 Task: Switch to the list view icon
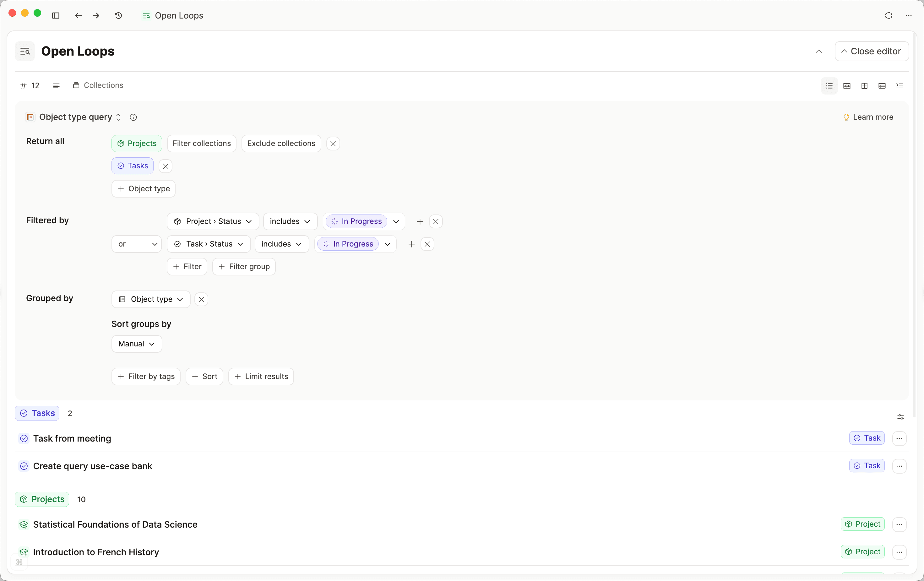pyautogui.click(x=829, y=85)
